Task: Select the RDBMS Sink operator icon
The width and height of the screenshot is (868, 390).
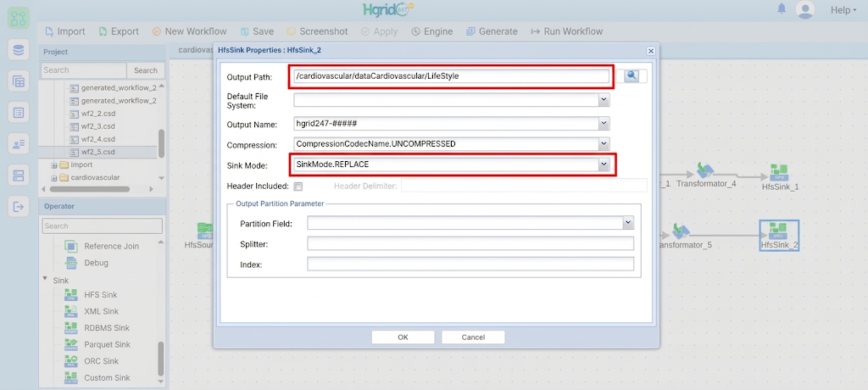Action: coord(71,328)
